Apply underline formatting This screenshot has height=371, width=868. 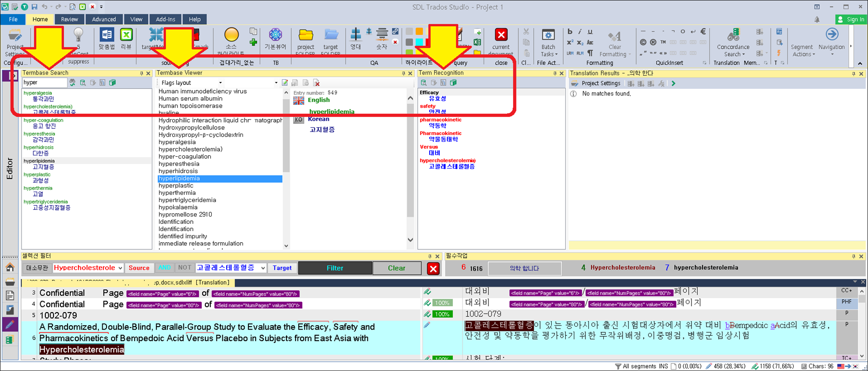click(x=590, y=32)
